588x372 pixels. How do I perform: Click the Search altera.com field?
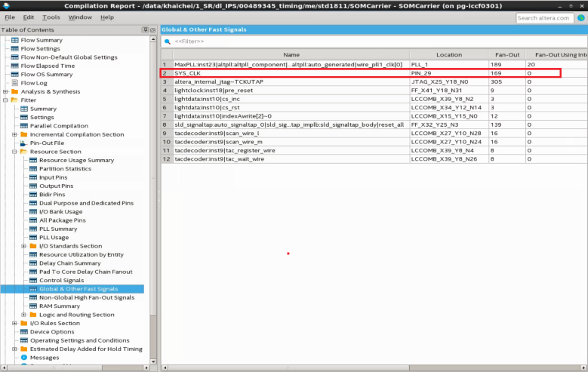click(x=544, y=18)
